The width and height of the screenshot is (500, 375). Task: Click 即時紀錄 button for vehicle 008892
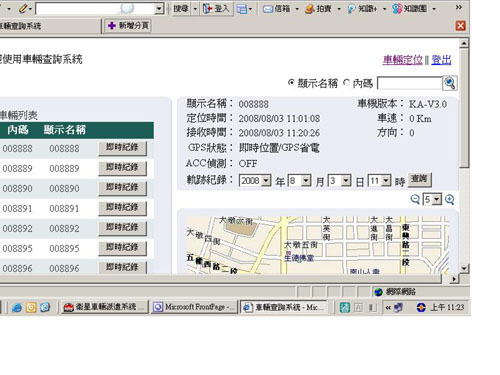[122, 228]
